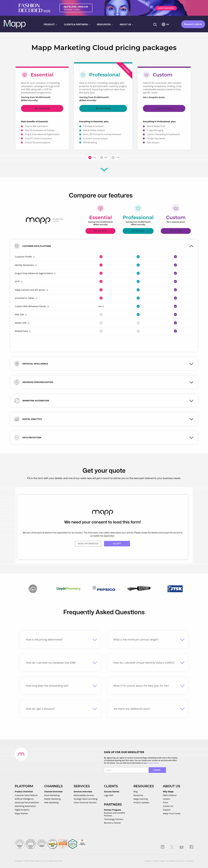
Task: Open the Product menu in the navigation
Action: click(50, 24)
